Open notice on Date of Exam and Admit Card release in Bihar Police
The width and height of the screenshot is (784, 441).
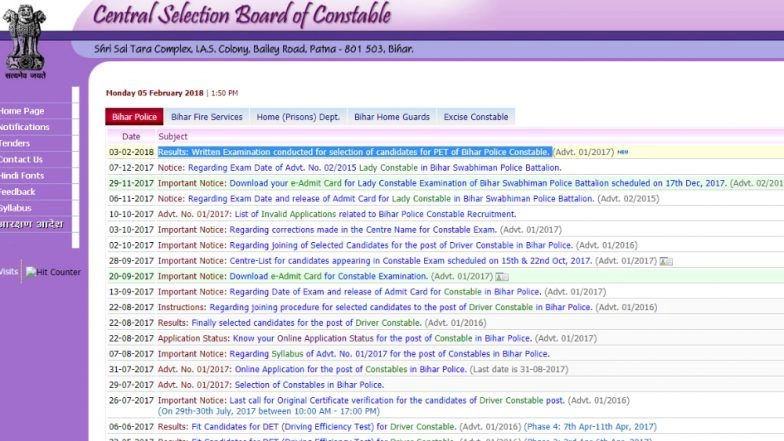pyautogui.click(x=385, y=292)
